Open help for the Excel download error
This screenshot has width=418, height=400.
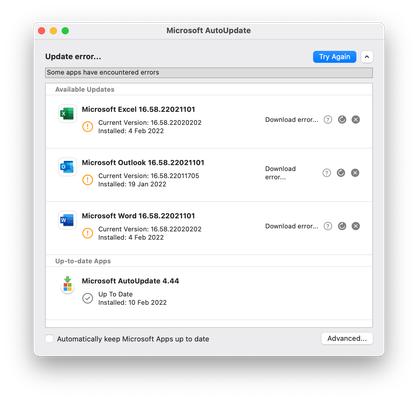click(328, 119)
